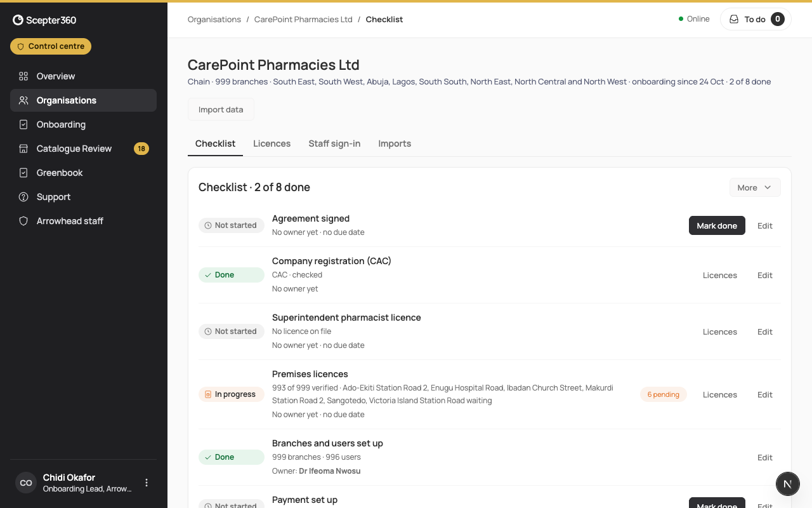Edit the Agreement signed item

[765, 225]
